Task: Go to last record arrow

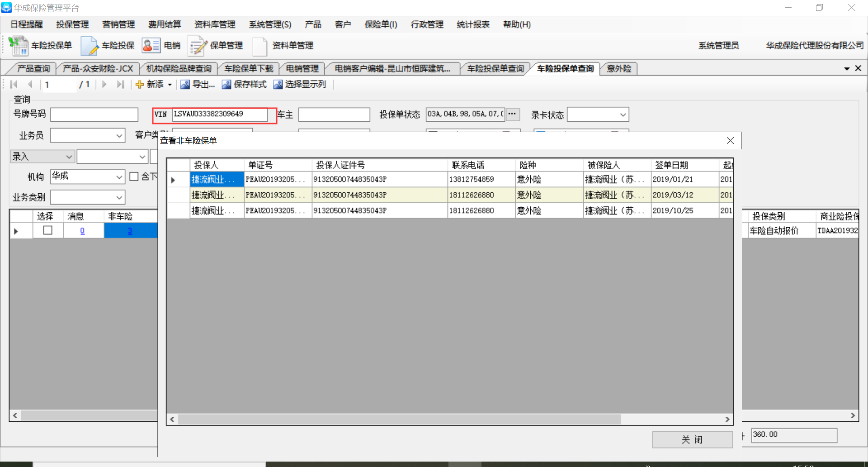Action: pyautogui.click(x=120, y=84)
